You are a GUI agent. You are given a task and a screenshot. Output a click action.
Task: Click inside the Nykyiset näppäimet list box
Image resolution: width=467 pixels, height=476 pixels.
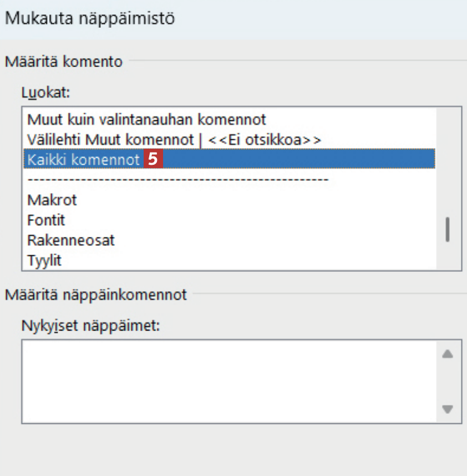[227, 382]
